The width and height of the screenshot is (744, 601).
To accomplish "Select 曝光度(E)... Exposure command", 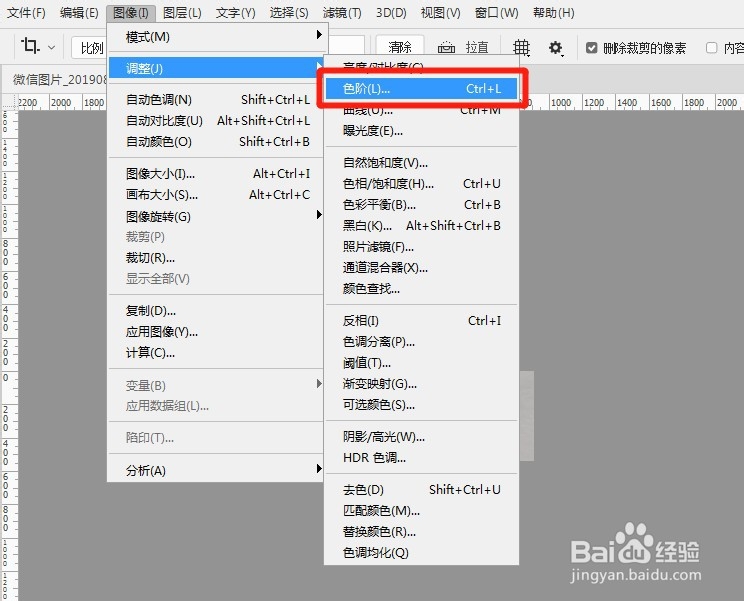I will tap(421, 130).
